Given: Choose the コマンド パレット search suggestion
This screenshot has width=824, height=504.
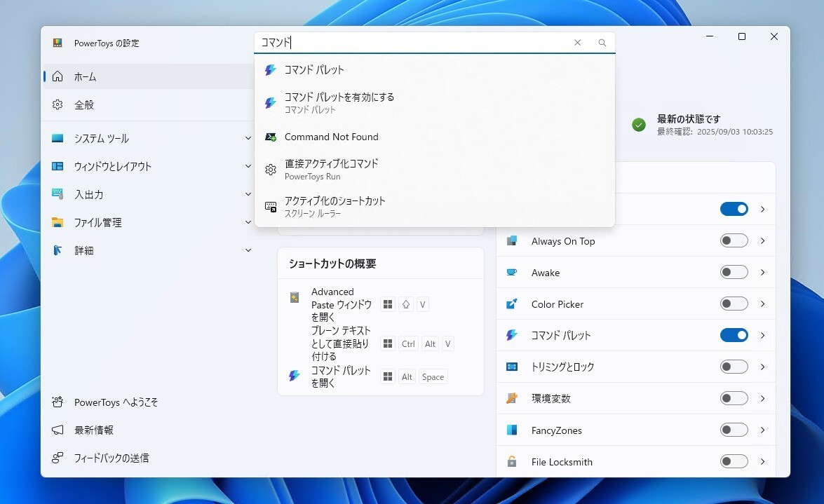Looking at the screenshot, I should 435,70.
